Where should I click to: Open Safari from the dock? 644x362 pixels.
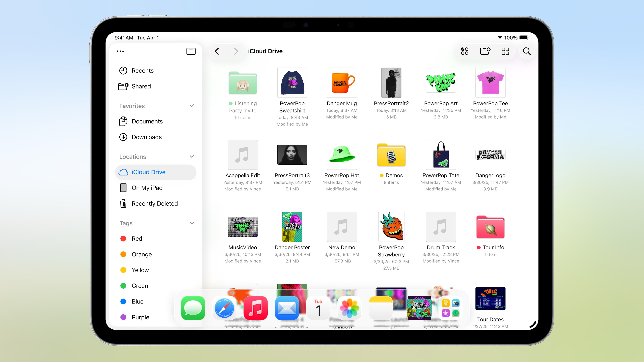[224, 308]
